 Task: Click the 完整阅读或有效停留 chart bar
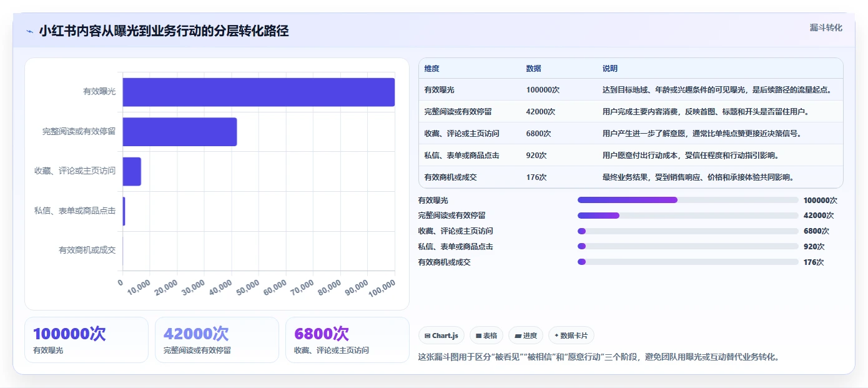tap(180, 132)
